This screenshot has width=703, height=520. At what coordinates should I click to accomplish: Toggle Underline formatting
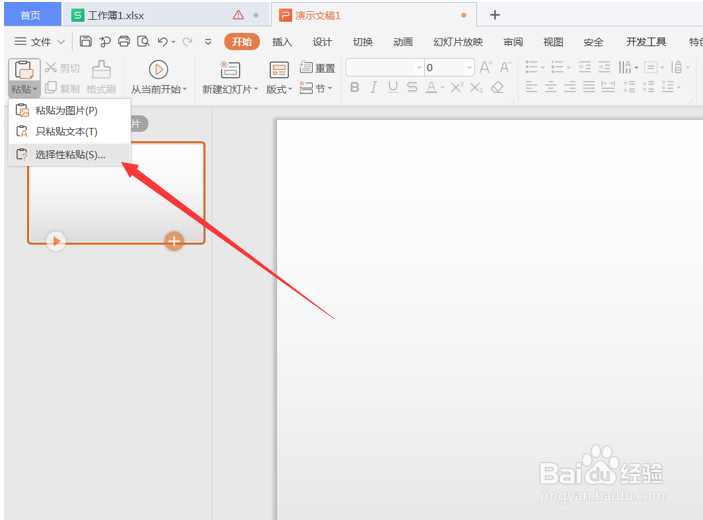point(393,87)
